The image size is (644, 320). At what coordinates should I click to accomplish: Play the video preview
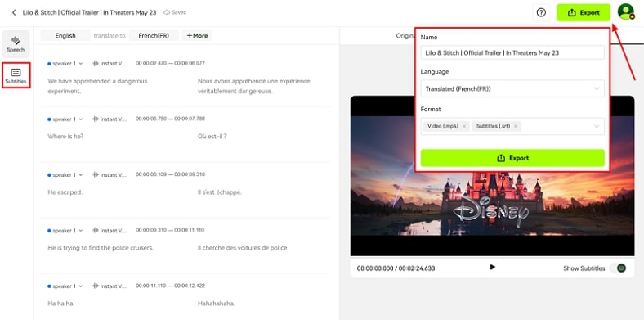(x=493, y=268)
